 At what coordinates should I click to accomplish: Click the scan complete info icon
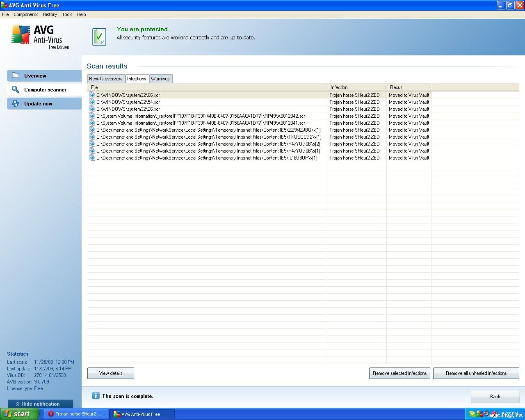(x=96, y=396)
